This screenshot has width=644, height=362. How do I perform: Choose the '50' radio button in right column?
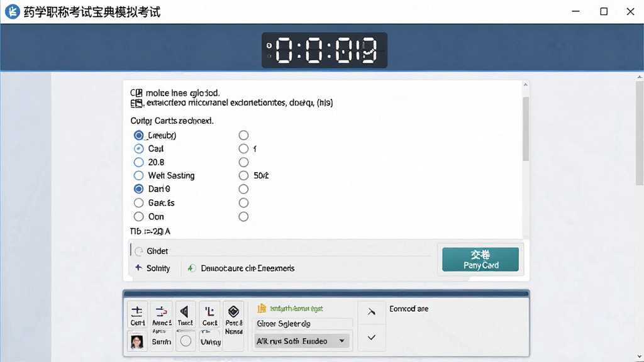click(243, 176)
